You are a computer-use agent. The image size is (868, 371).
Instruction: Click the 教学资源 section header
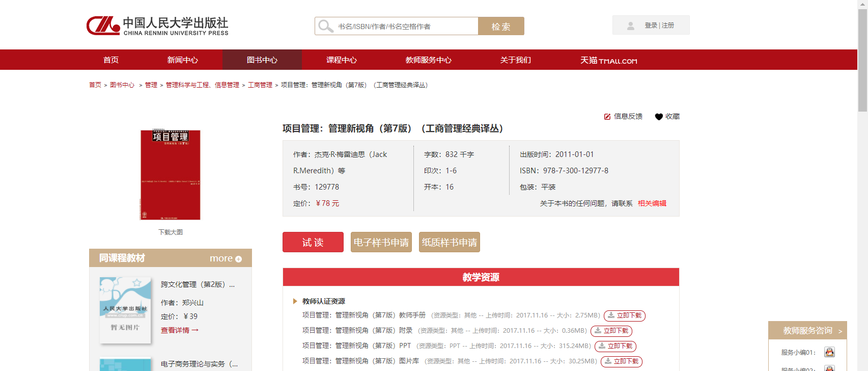pyautogui.click(x=481, y=277)
